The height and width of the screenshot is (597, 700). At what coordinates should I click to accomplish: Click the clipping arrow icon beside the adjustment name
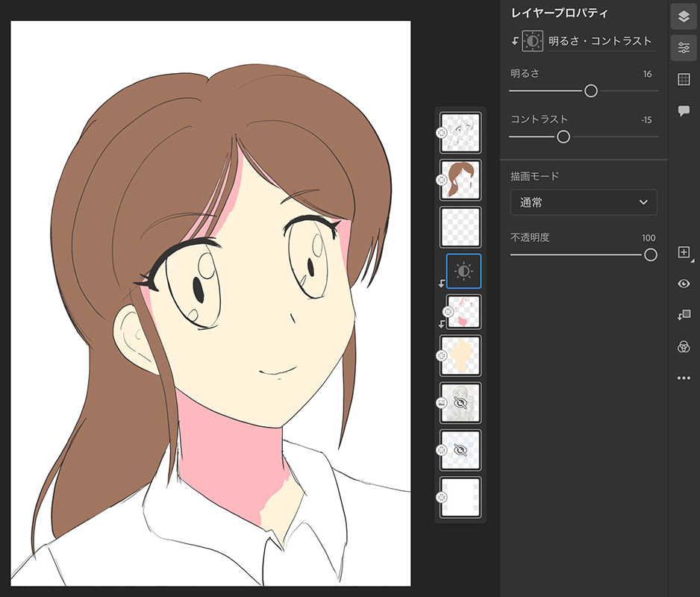click(515, 41)
